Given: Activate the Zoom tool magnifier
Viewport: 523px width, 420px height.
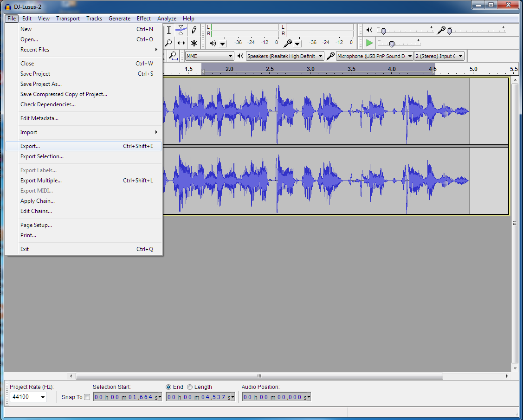Looking at the screenshot, I should (169, 43).
